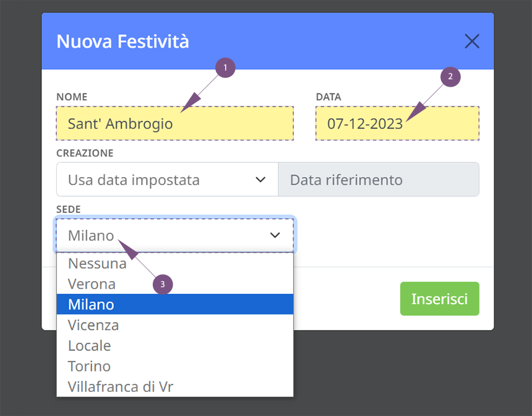Click the green Inserisci button
This screenshot has height=416, width=532.
coord(439,298)
